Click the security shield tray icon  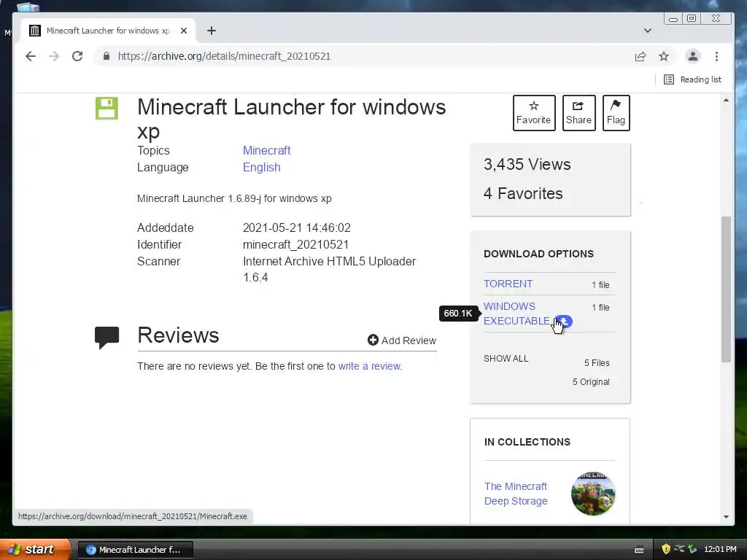666,549
